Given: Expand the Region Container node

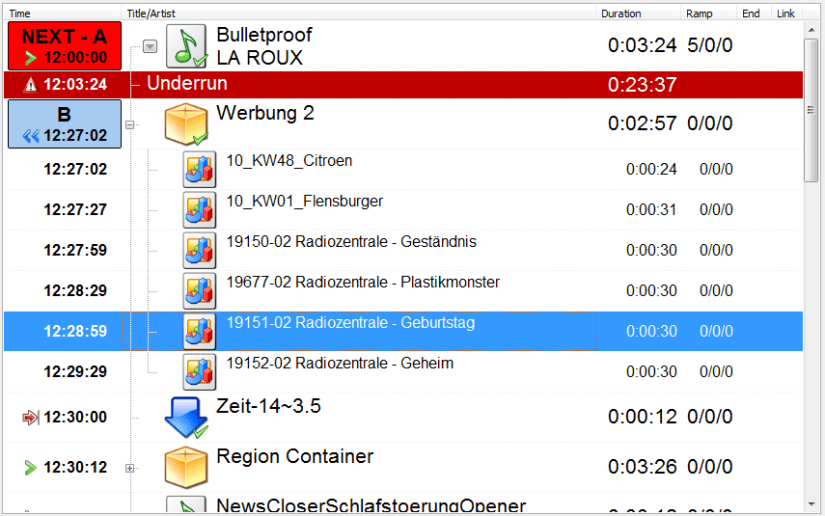Looking at the screenshot, I should coord(130,468).
